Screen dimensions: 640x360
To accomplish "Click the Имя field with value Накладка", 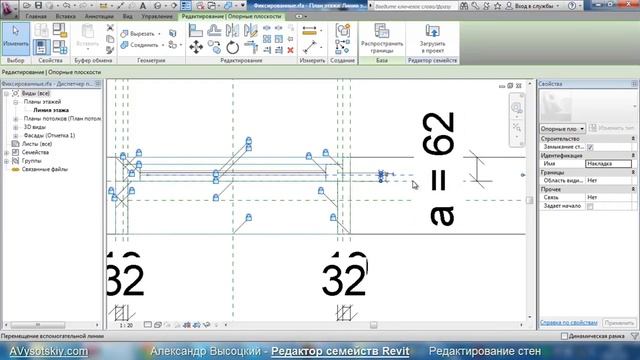I will click(608, 164).
